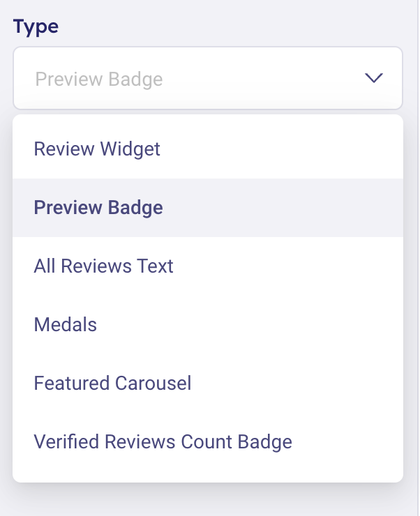Pick the Verified Reviews Count Badge entry
The width and height of the screenshot is (420, 516).
[x=163, y=441]
